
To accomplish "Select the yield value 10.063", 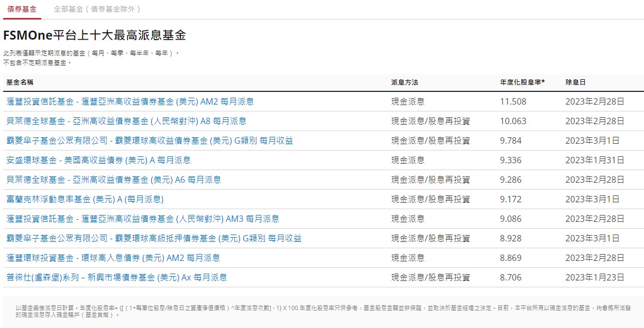I will point(513,121).
